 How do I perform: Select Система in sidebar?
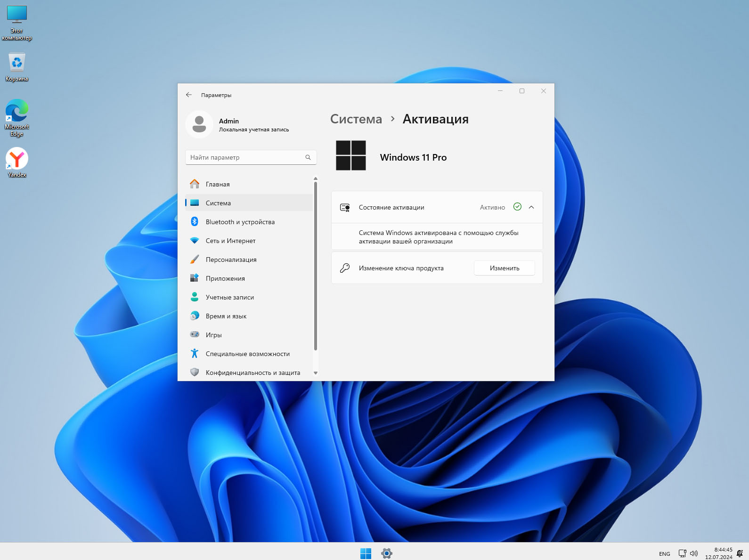(x=249, y=203)
